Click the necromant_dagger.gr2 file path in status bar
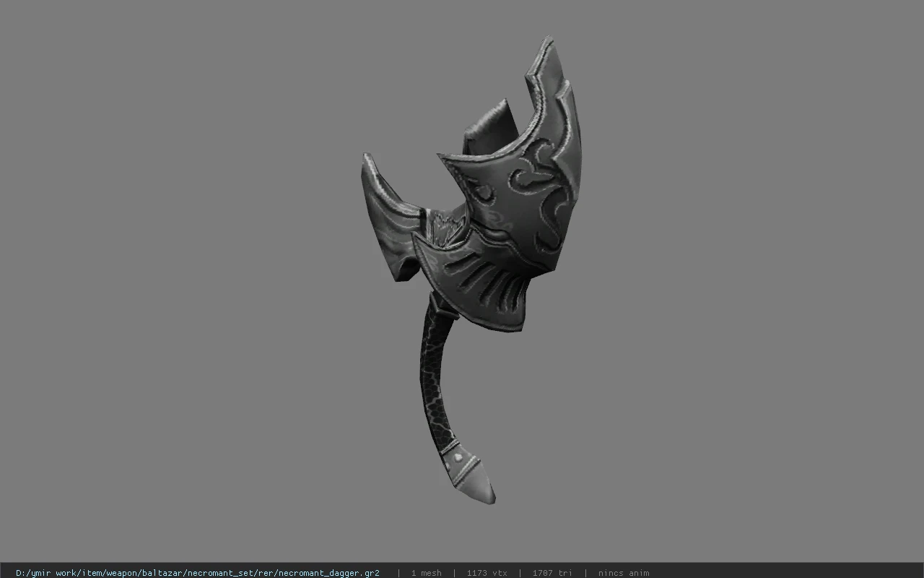Screen dimensions: 924x578 pyautogui.click(x=198, y=573)
